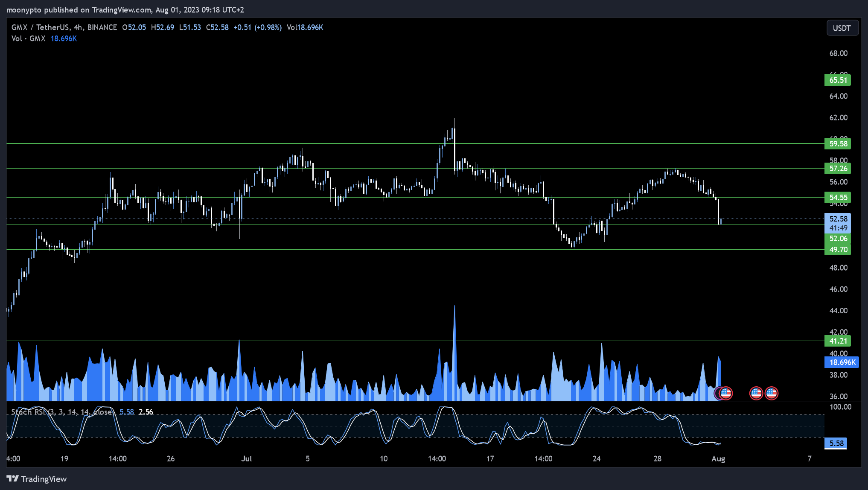Click the Vol · GMX indicator legend
868x490 pixels.
point(28,38)
